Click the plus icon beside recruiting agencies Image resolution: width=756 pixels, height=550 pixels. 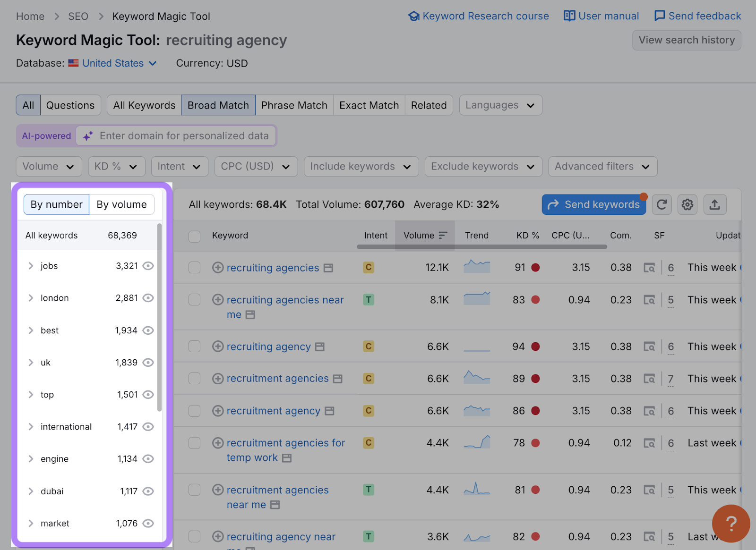click(218, 268)
